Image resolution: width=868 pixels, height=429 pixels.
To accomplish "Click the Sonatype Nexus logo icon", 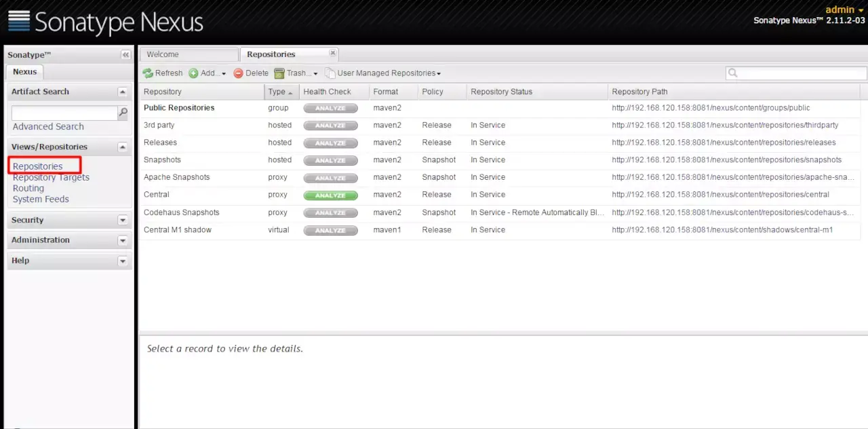I will (x=19, y=20).
